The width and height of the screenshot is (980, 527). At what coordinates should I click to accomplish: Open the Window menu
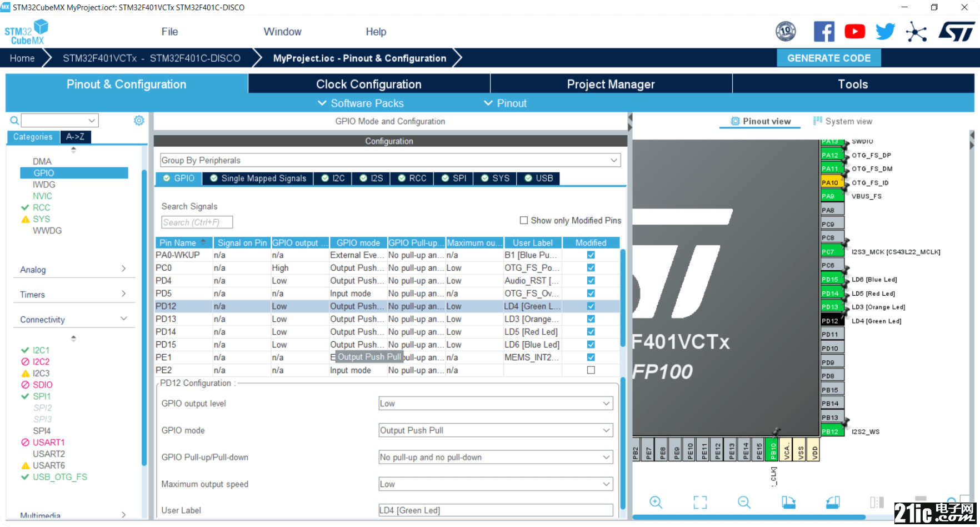click(x=282, y=32)
